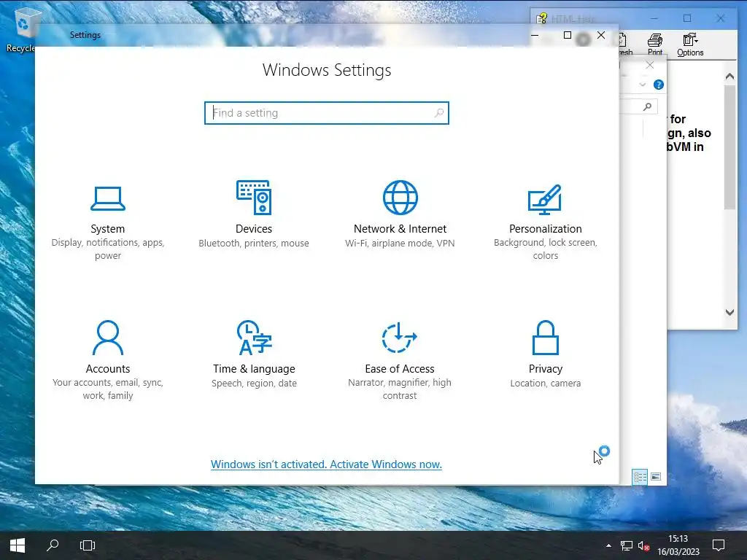Image resolution: width=747 pixels, height=560 pixels.
Task: Open Ease of Access icon
Action: [399, 338]
